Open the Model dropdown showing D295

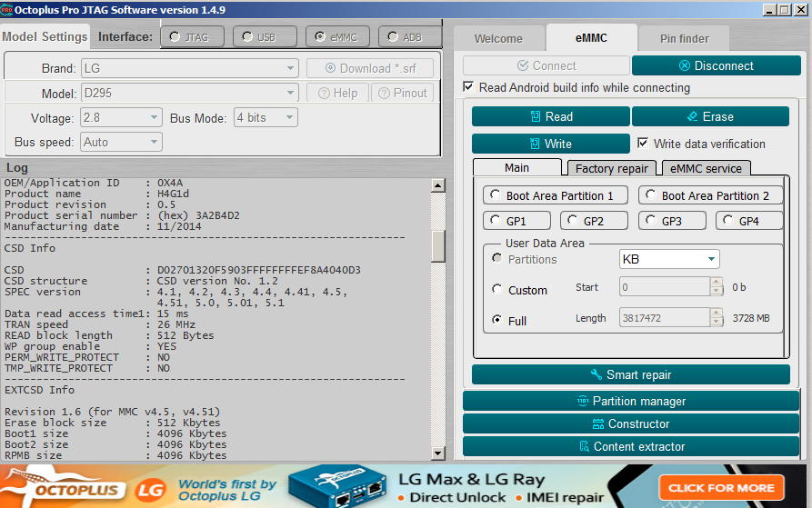[x=189, y=93]
